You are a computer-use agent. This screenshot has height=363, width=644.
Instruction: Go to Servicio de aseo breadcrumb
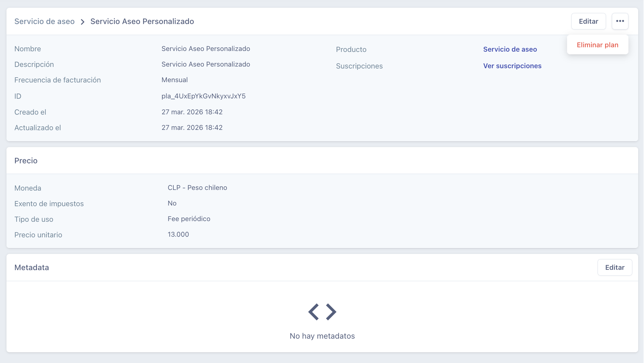click(44, 21)
